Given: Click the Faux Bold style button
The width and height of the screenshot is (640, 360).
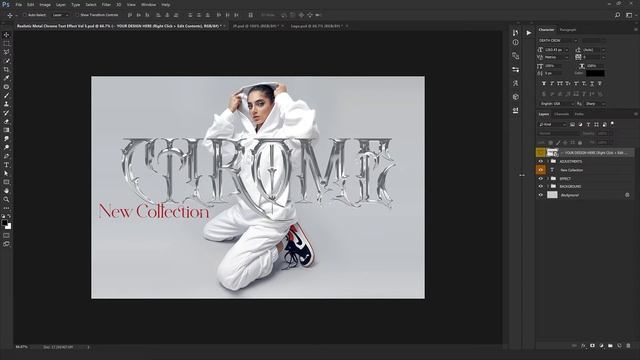Looking at the screenshot, I should (544, 83).
